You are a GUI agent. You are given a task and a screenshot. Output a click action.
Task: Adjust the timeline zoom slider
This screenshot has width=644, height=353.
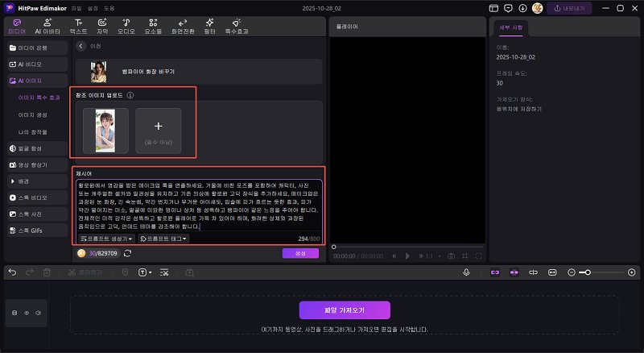click(x=603, y=272)
